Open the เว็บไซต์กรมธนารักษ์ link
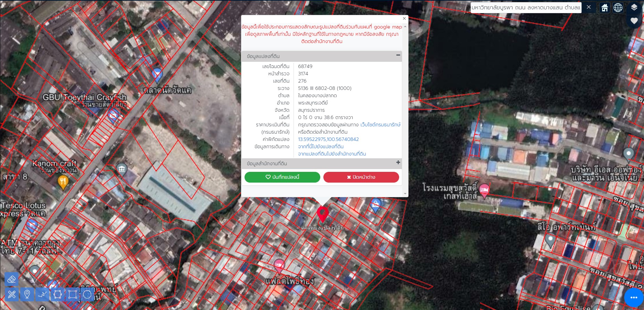644x310 pixels. 380,125
